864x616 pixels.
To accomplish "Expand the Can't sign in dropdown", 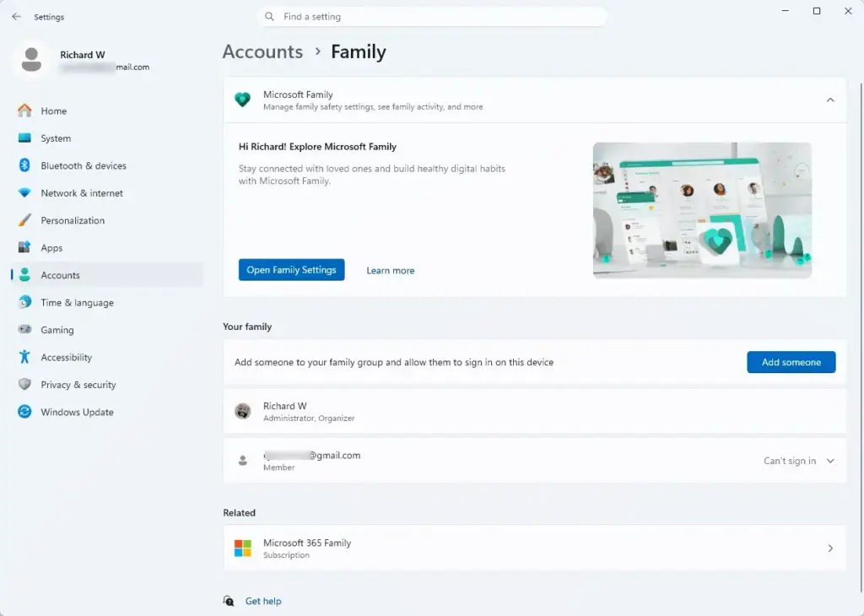I will point(830,461).
